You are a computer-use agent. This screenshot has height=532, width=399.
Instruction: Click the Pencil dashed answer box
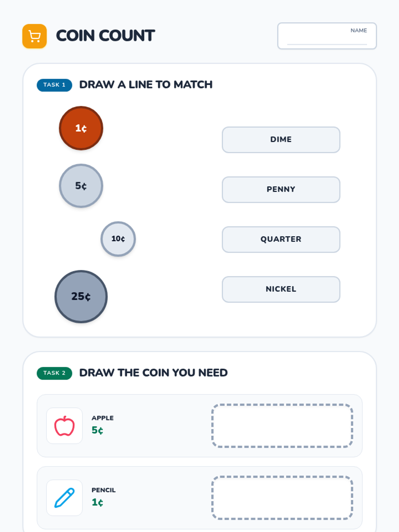point(282,498)
